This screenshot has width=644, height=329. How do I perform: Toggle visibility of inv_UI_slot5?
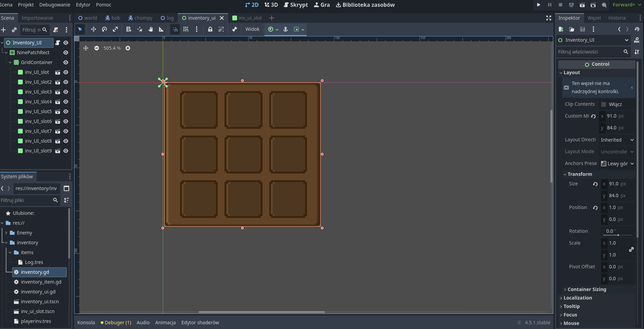click(66, 111)
